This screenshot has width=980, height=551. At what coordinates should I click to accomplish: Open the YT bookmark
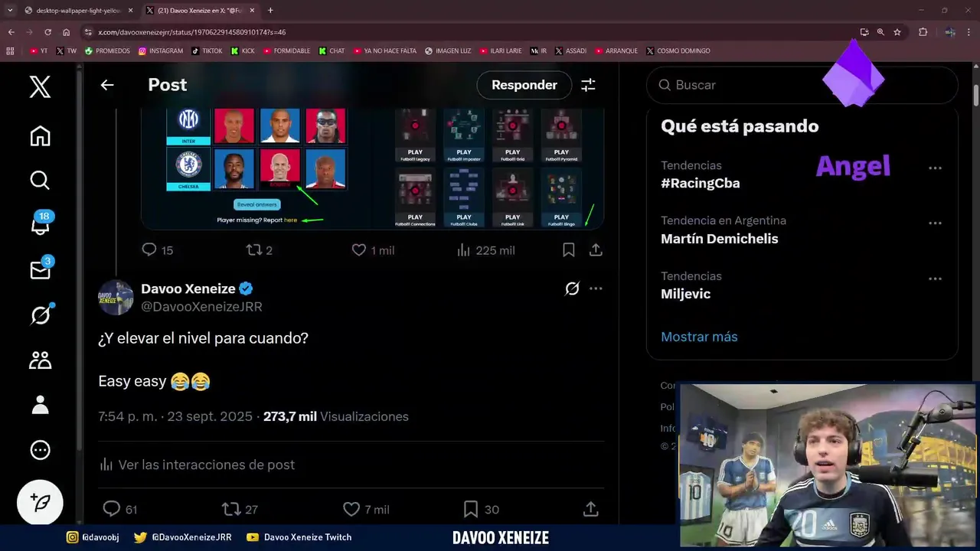tap(38, 51)
